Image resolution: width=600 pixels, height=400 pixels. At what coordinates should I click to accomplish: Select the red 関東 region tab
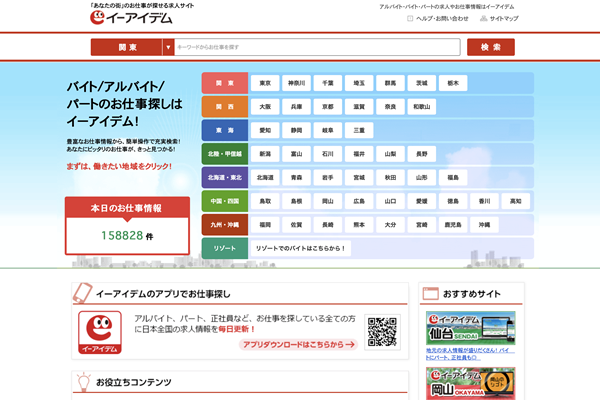click(x=225, y=83)
